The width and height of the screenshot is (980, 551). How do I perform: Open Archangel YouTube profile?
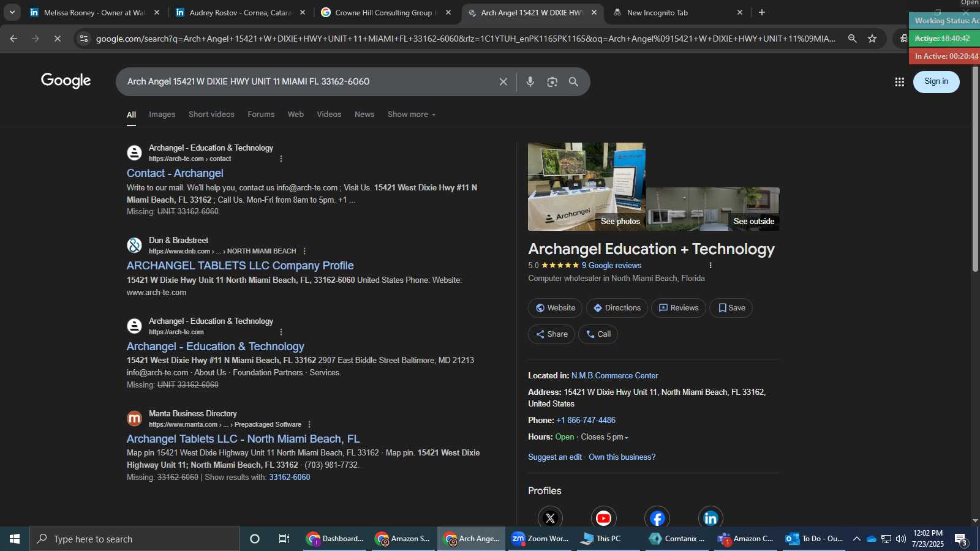point(603,518)
